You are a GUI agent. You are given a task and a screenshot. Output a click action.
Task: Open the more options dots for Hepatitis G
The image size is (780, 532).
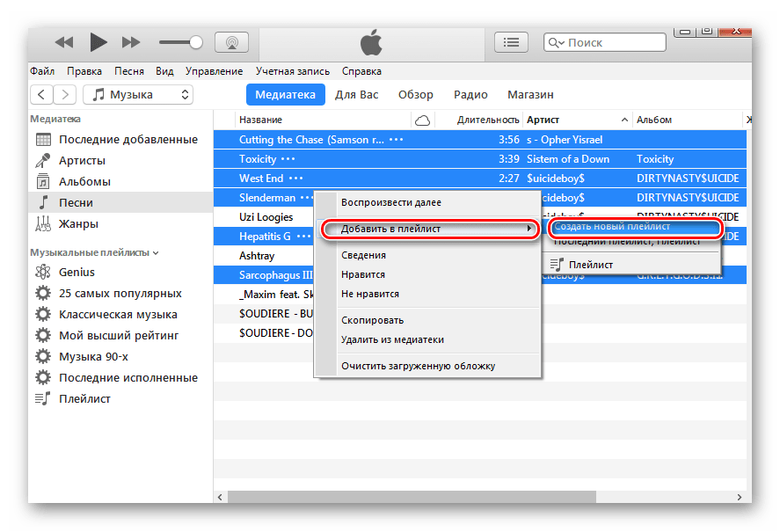click(303, 237)
